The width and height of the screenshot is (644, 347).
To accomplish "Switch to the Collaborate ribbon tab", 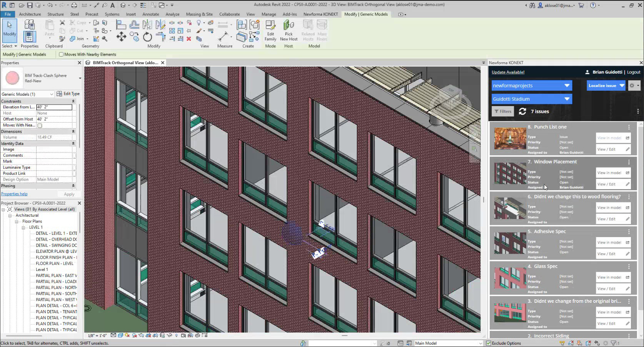I will (x=230, y=14).
